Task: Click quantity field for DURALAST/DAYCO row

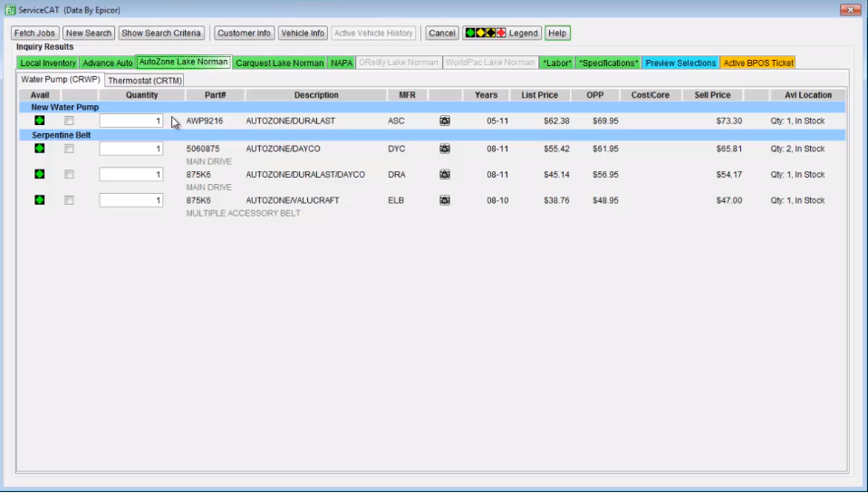Action: click(x=131, y=175)
